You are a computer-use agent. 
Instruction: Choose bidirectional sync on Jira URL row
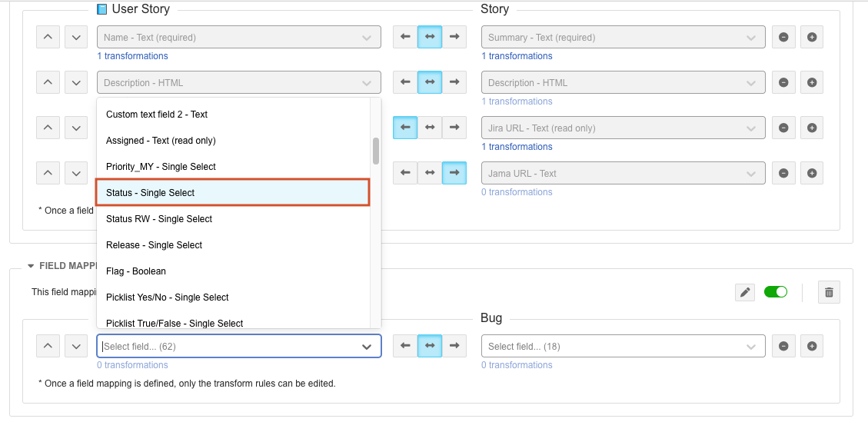430,128
